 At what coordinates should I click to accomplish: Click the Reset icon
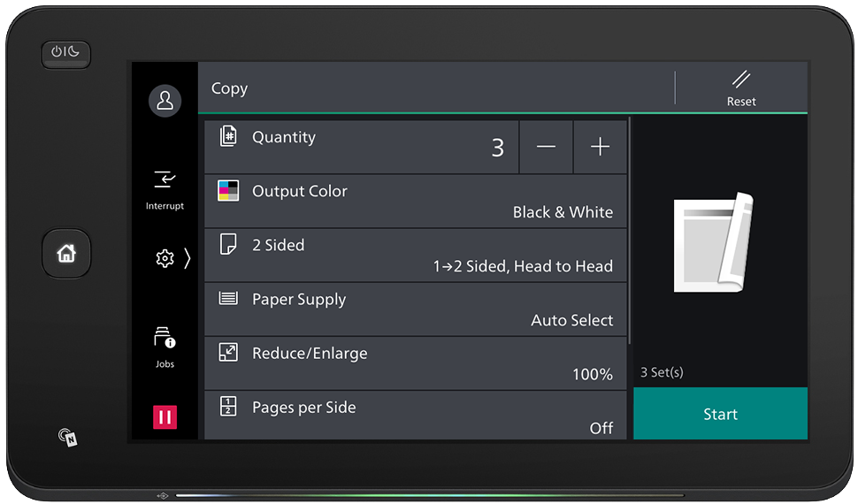[x=741, y=80]
